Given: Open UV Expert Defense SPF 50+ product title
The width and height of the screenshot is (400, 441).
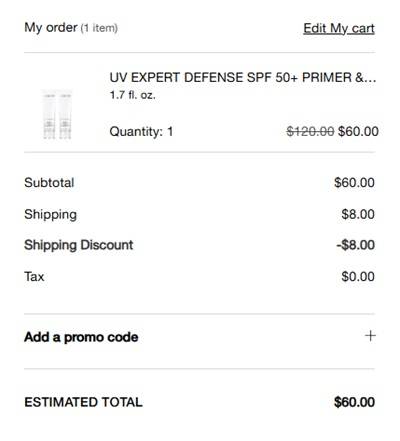Looking at the screenshot, I should (243, 78).
